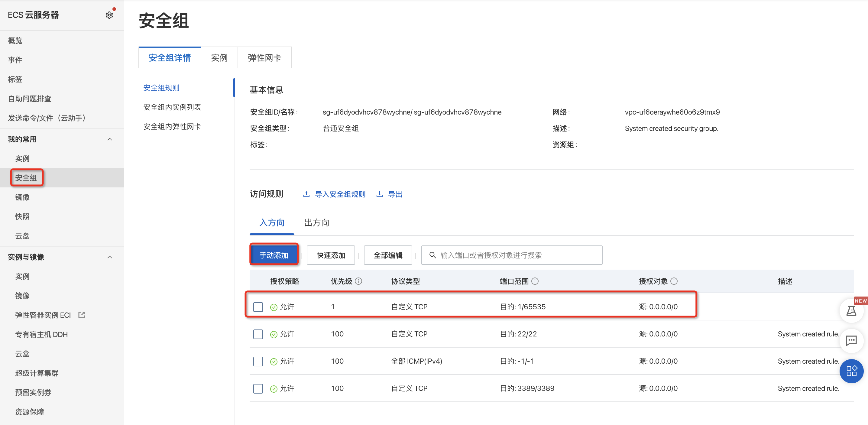Select the checkbox for the ICMP rule

tap(258, 361)
